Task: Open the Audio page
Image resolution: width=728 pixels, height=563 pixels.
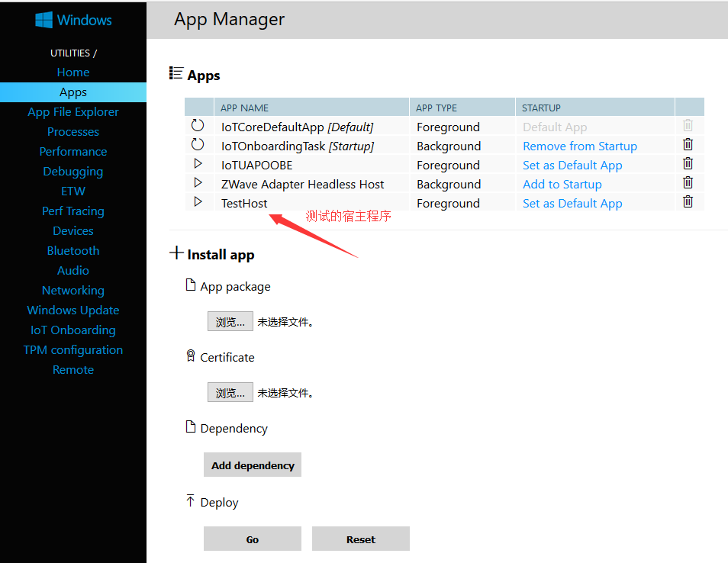Action: pos(73,271)
